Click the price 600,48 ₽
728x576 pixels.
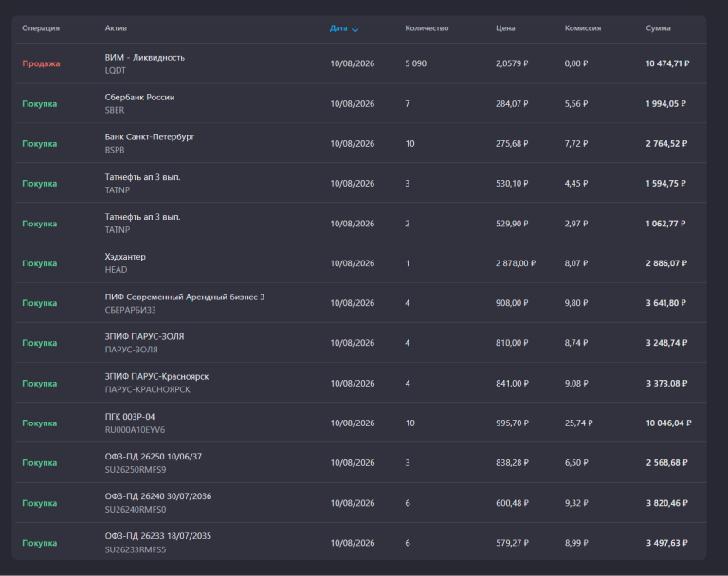pyautogui.click(x=512, y=503)
